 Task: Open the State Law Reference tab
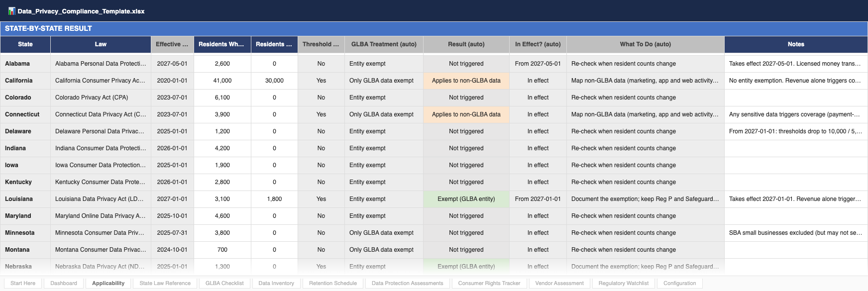click(165, 283)
